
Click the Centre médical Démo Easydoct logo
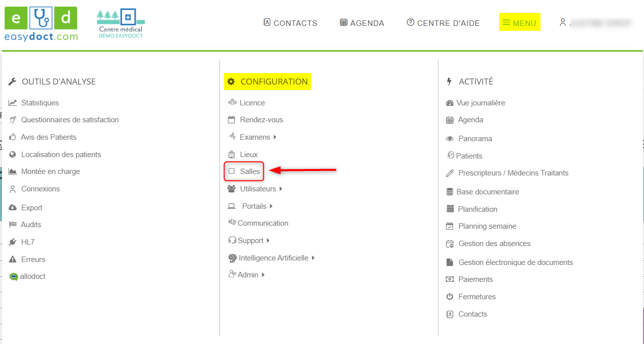click(x=120, y=24)
